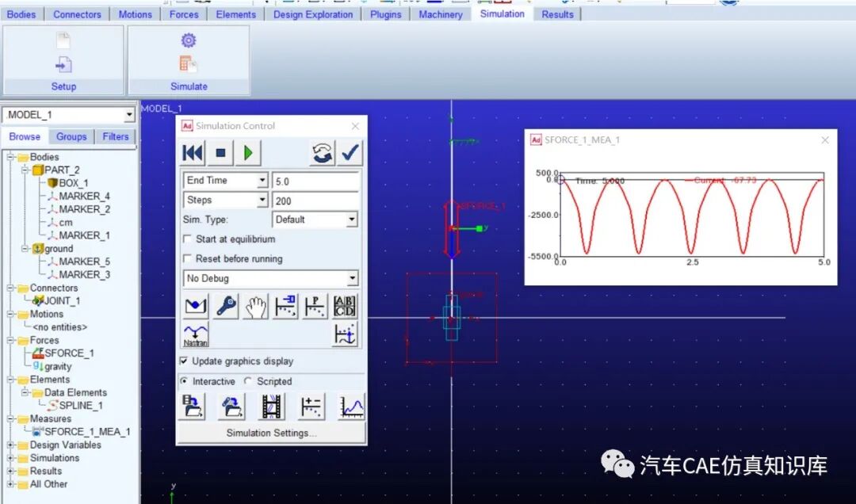Expand the All Other folder

[x=10, y=484]
